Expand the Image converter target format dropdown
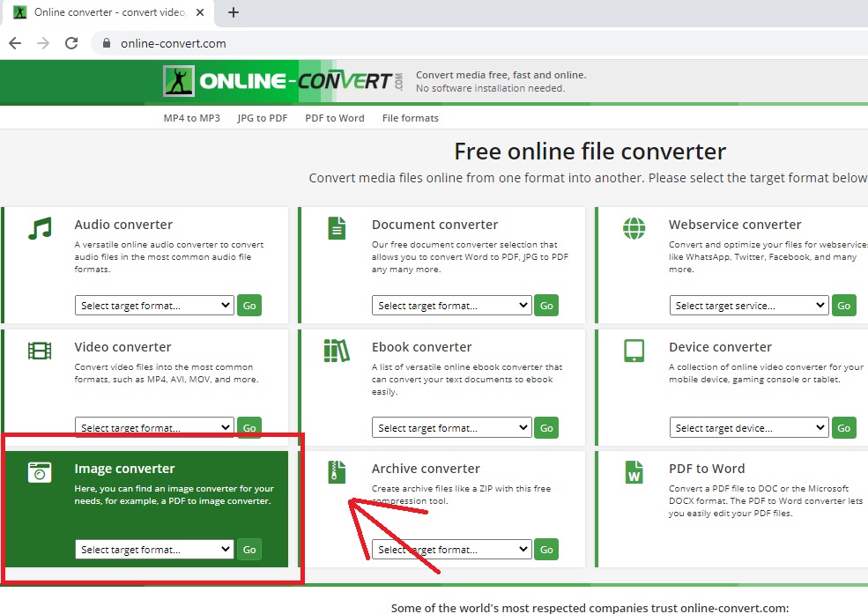Image resolution: width=868 pixels, height=614 pixels. click(x=154, y=550)
